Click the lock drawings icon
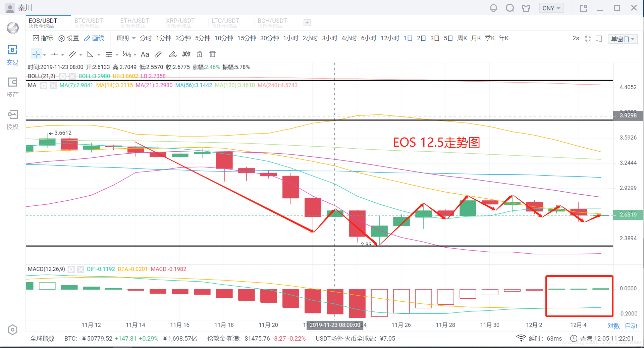The width and height of the screenshot is (644, 348). [x=200, y=54]
